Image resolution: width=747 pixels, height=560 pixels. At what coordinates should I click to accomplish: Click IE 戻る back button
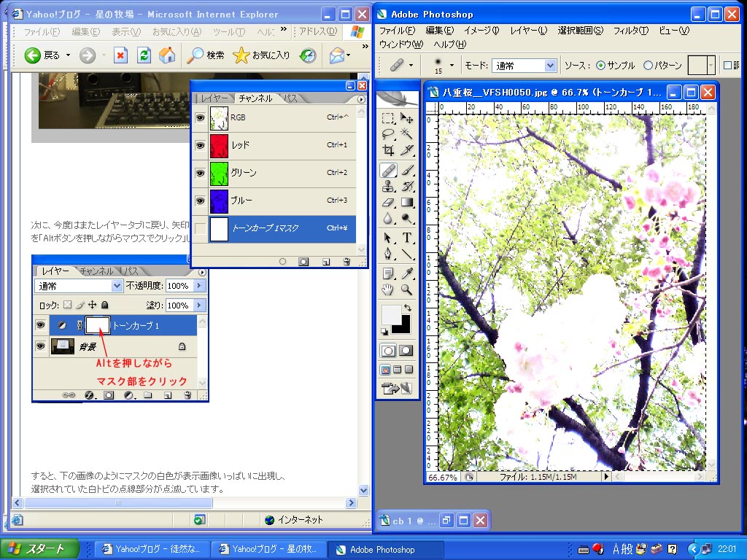coord(42,55)
